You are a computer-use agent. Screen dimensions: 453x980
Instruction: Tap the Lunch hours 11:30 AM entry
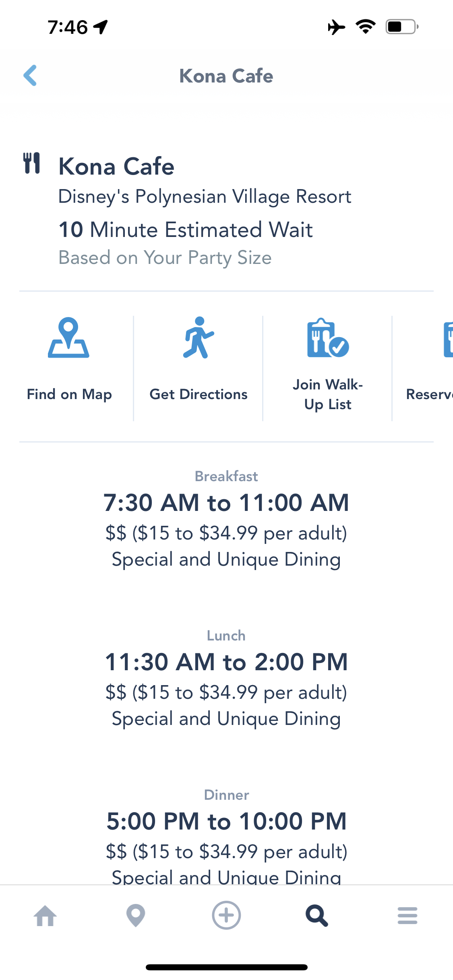coord(226,662)
